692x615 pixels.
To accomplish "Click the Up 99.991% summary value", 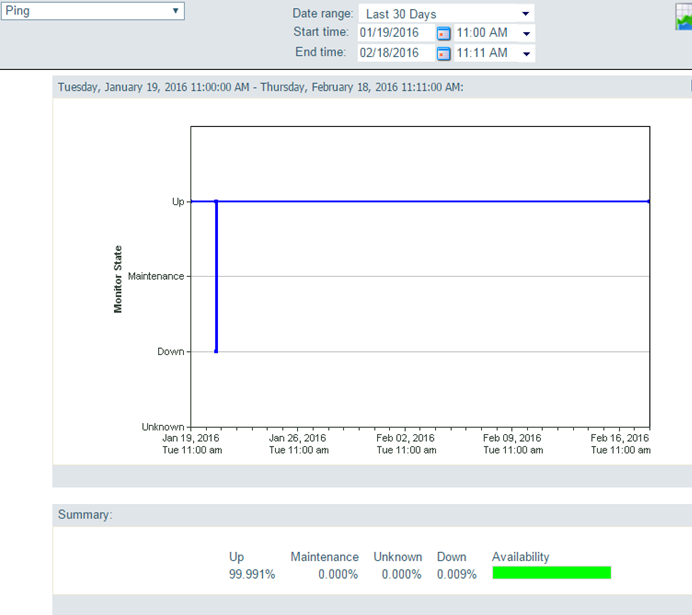I will point(252,574).
